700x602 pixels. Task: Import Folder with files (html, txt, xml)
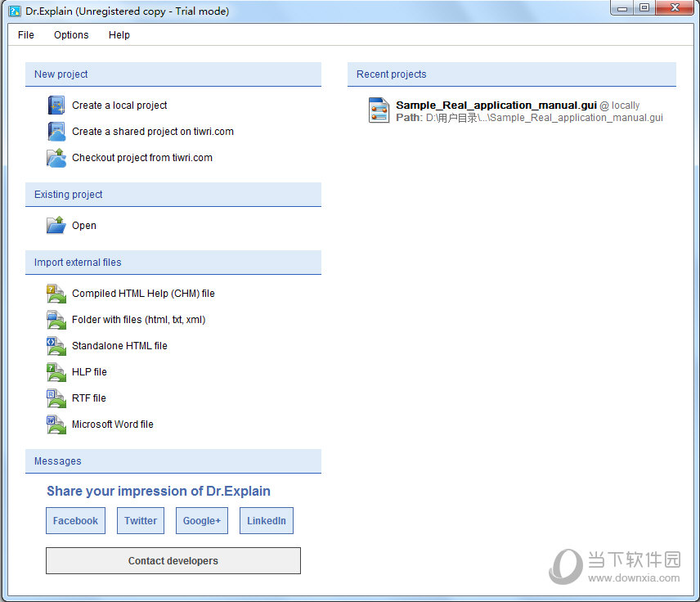point(138,320)
